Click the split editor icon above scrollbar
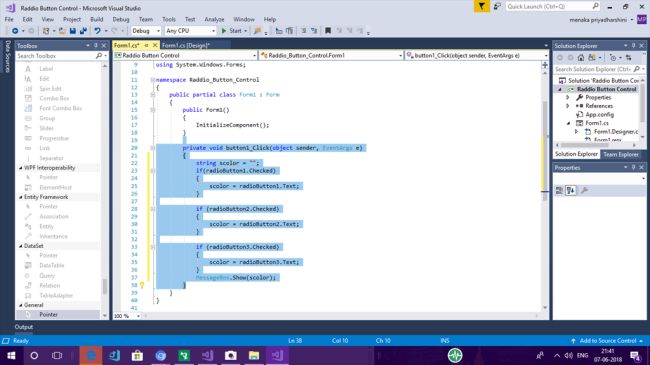This screenshot has width=650, height=365. pos(545,65)
